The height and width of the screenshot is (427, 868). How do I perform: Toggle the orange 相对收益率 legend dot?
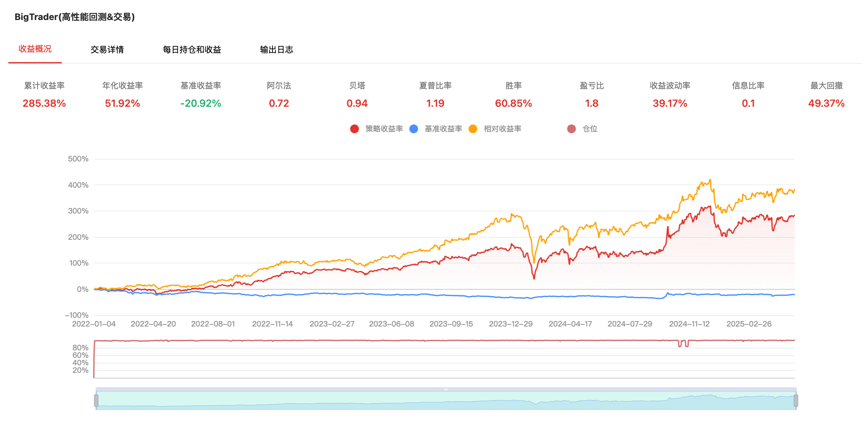[x=473, y=129]
